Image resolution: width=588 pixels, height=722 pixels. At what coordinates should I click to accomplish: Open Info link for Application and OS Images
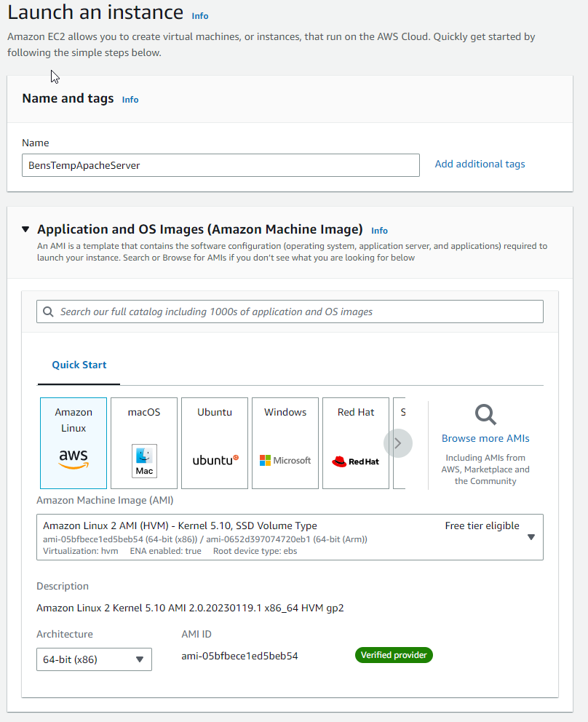(379, 230)
